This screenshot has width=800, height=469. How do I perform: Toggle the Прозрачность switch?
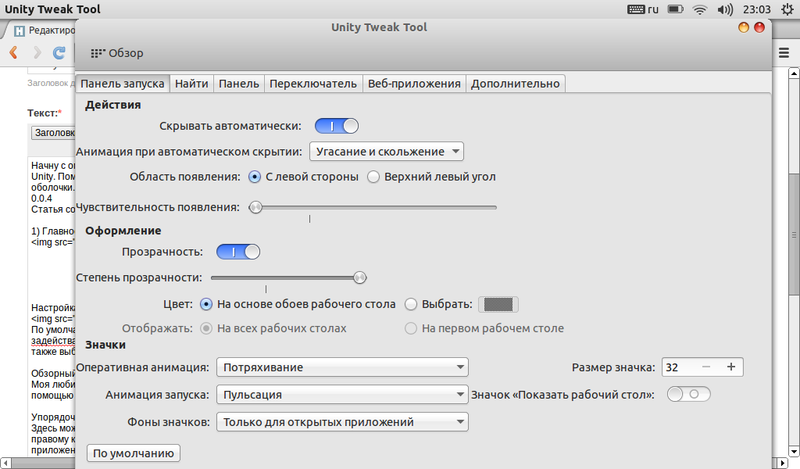pos(238,252)
